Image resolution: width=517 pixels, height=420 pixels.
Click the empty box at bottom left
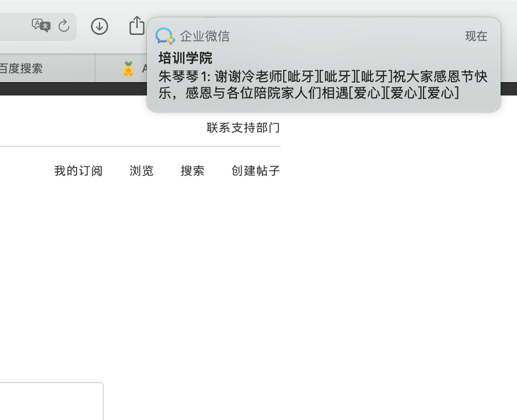pyautogui.click(x=51, y=402)
